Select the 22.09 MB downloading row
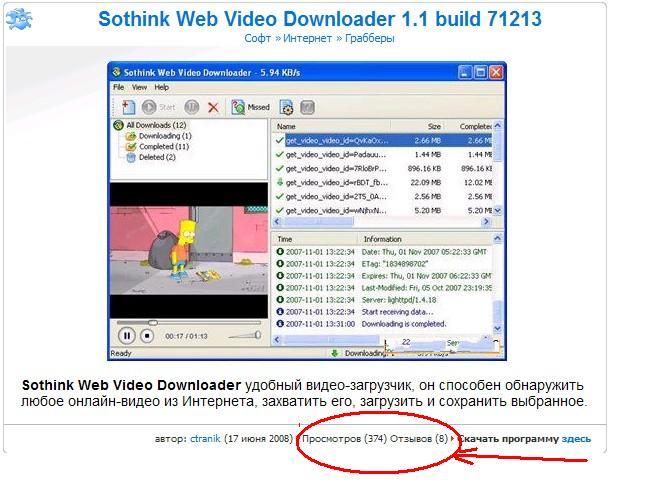Viewport: 650px width, 487px height. coord(383,182)
